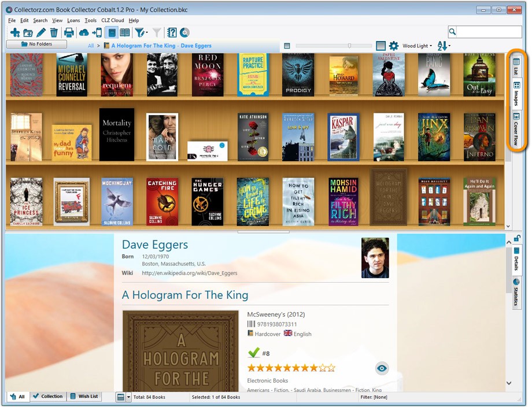Toggle the open book layout button
532x407 pixels.
124,32
